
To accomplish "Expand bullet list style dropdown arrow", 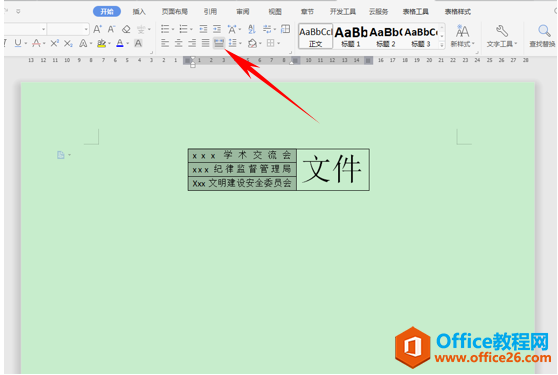I will [173, 29].
